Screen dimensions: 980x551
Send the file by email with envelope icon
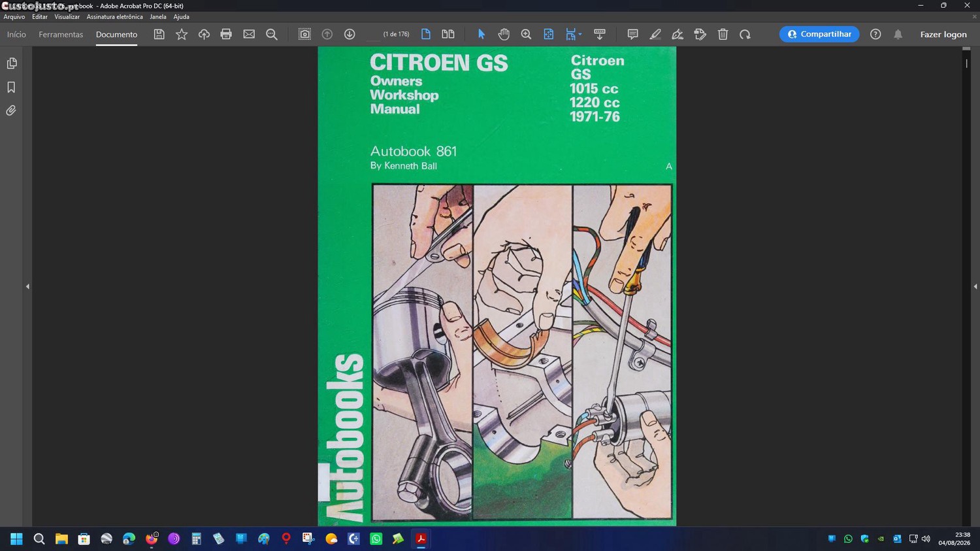point(249,34)
